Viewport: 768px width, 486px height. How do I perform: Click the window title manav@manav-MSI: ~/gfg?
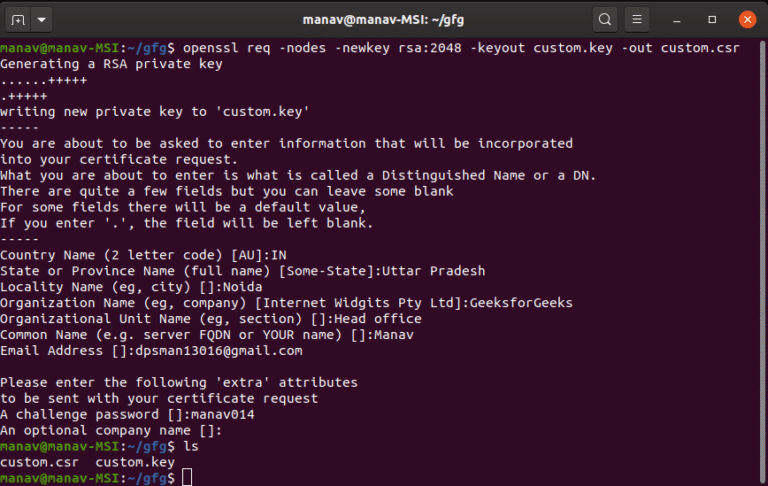tap(383, 19)
